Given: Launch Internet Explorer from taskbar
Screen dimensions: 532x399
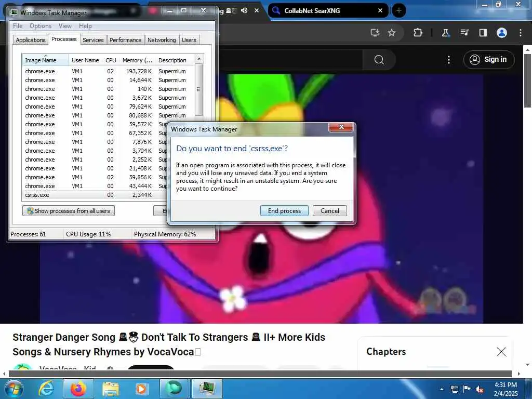Looking at the screenshot, I should (46, 389).
